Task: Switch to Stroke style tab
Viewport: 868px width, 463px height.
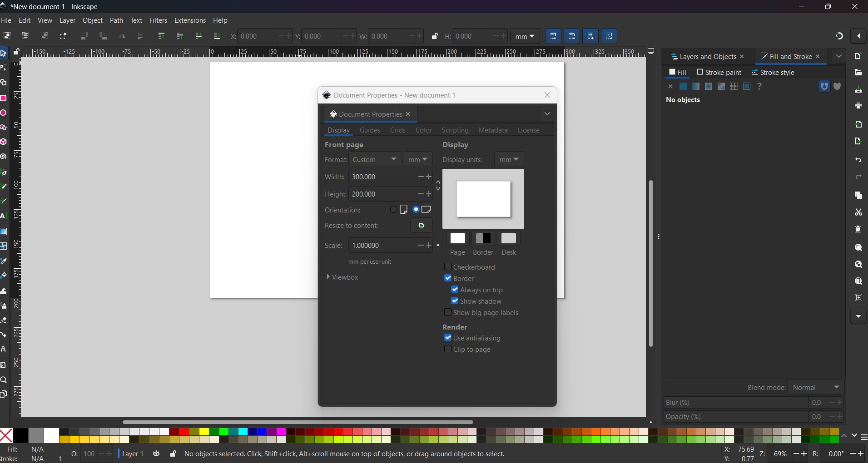Action: coord(773,73)
